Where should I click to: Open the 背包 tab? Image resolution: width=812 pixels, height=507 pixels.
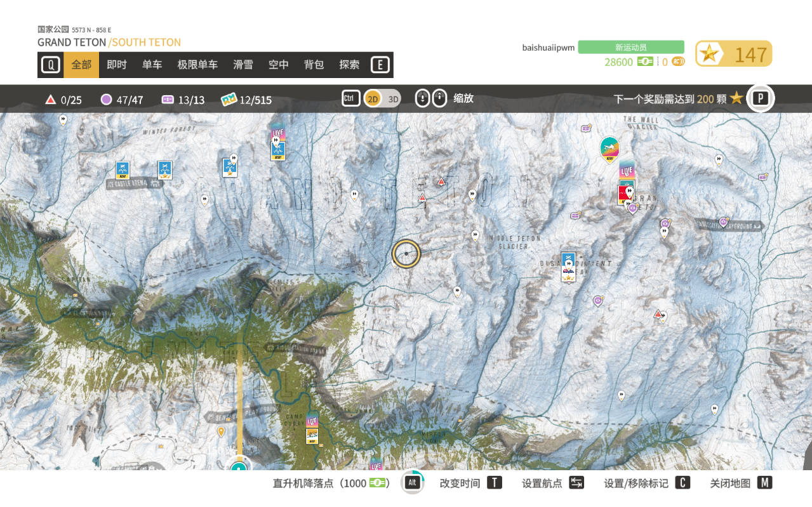point(314,65)
